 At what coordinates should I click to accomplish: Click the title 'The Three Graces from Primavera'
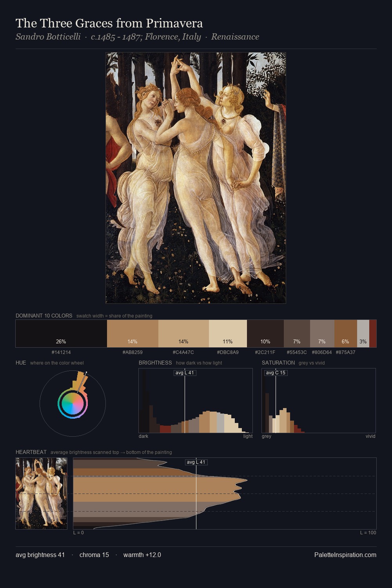(x=109, y=23)
